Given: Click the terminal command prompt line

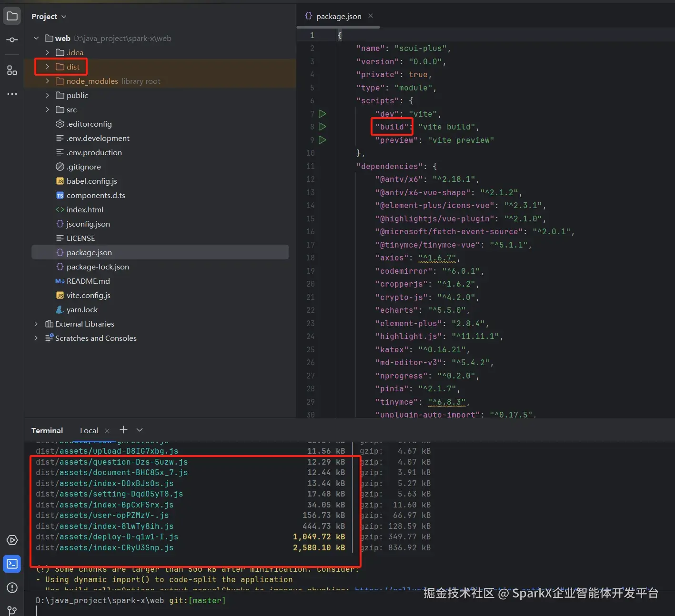Looking at the screenshot, I should (x=131, y=600).
